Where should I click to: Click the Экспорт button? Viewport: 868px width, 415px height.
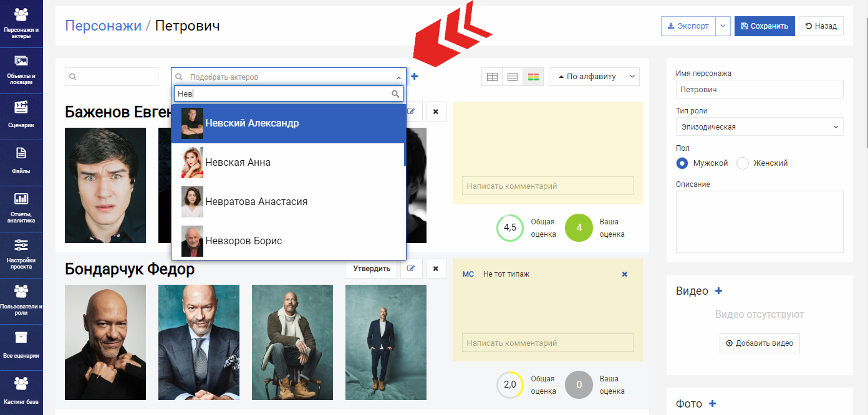(688, 26)
